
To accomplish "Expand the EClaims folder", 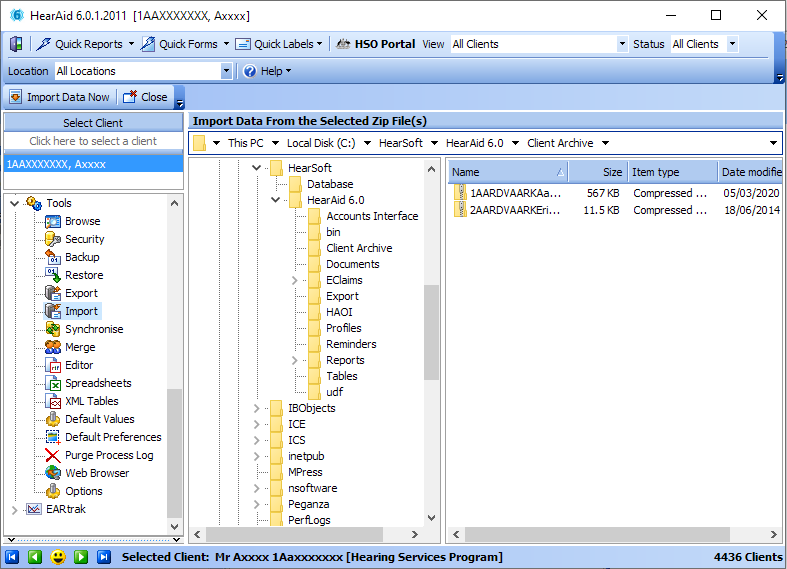I will point(295,280).
